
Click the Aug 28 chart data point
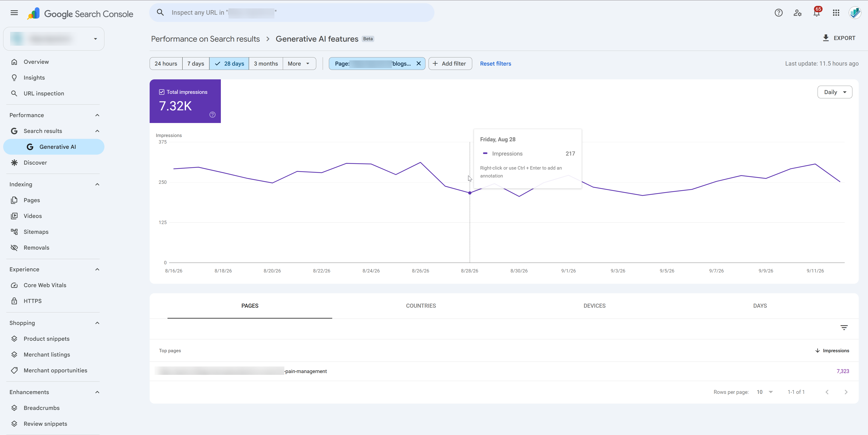470,193
